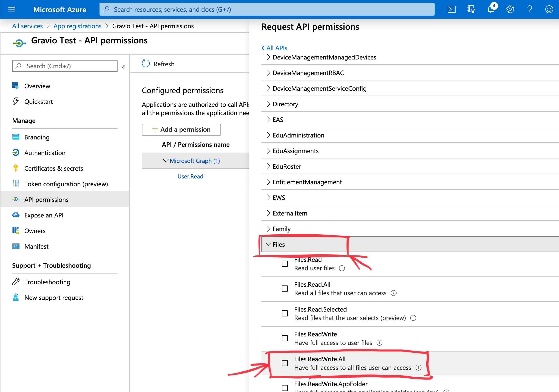Open the User.Read permission link
559x392 pixels.
(x=190, y=176)
